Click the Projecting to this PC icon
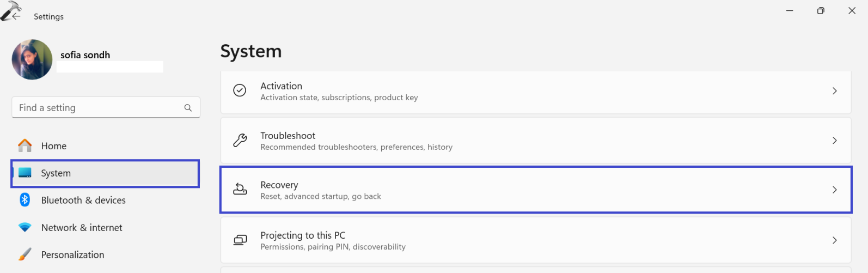The height and width of the screenshot is (273, 868). (x=240, y=240)
